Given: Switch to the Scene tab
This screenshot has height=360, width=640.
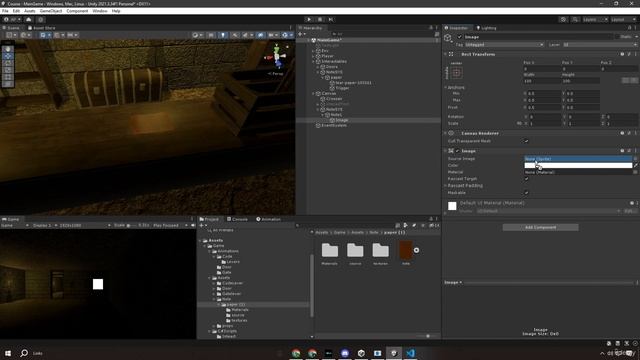Looking at the screenshot, I should click(x=11, y=28).
